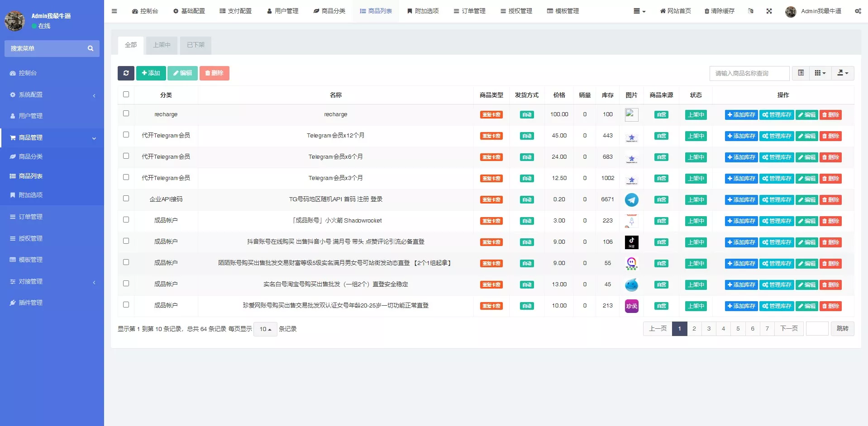This screenshot has height=426, width=868.
Task: Click the fullscreen icon in the top bar
Action: (769, 11)
